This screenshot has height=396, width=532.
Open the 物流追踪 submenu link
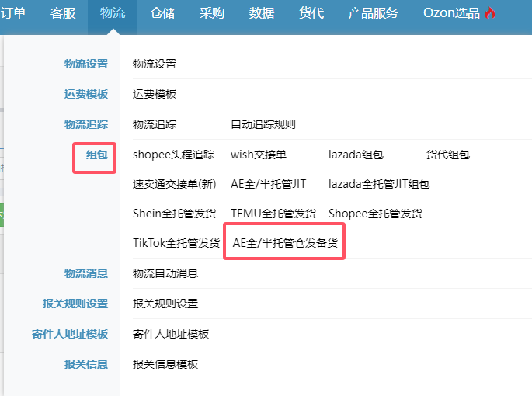(x=155, y=124)
